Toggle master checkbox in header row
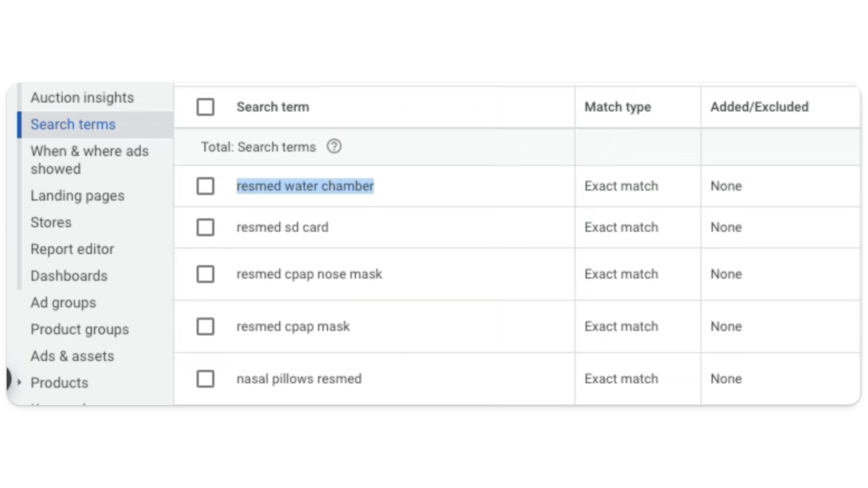868x488 pixels. (x=205, y=107)
